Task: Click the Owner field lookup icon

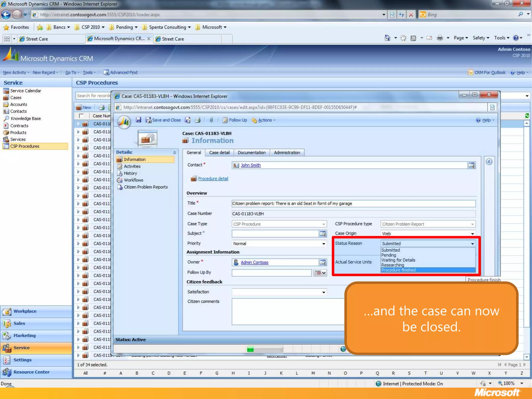Action: pos(323,262)
